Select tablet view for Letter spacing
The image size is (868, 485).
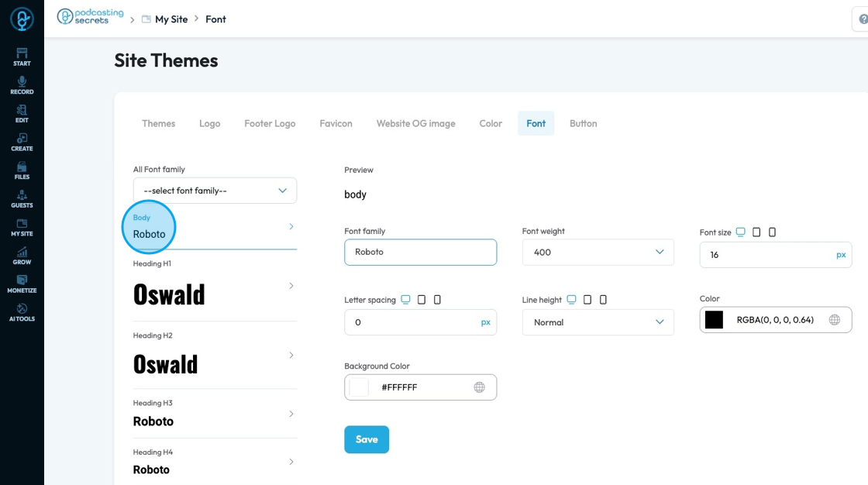[422, 300]
